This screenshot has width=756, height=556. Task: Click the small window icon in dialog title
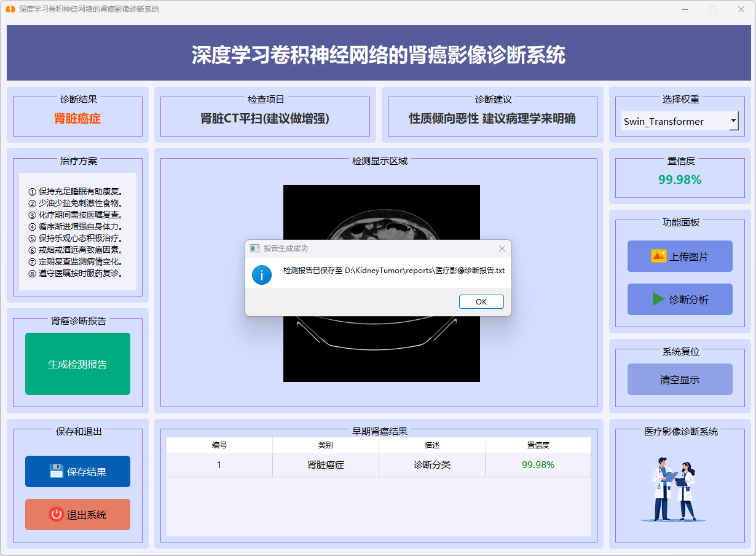[254, 248]
